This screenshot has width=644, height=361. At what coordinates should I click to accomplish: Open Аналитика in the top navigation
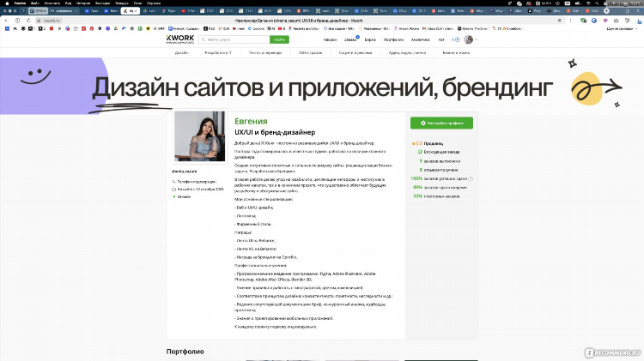[420, 39]
